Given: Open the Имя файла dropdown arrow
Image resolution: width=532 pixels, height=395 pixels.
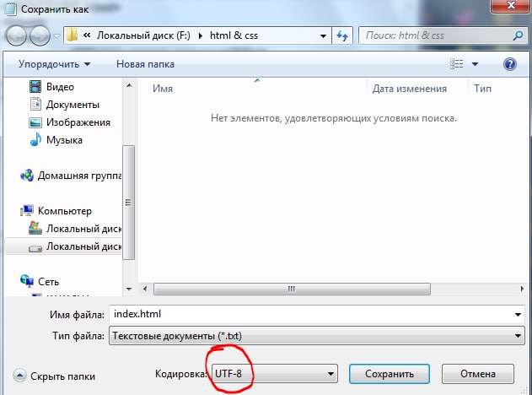Looking at the screenshot, I should coord(518,315).
